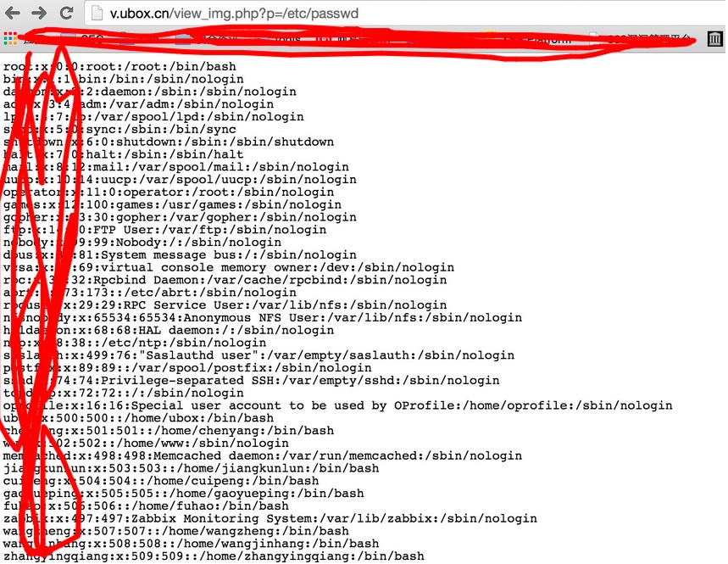This screenshot has width=728, height=564.
Task: Select the /home/jiangkunlun text line
Action: 192,468
